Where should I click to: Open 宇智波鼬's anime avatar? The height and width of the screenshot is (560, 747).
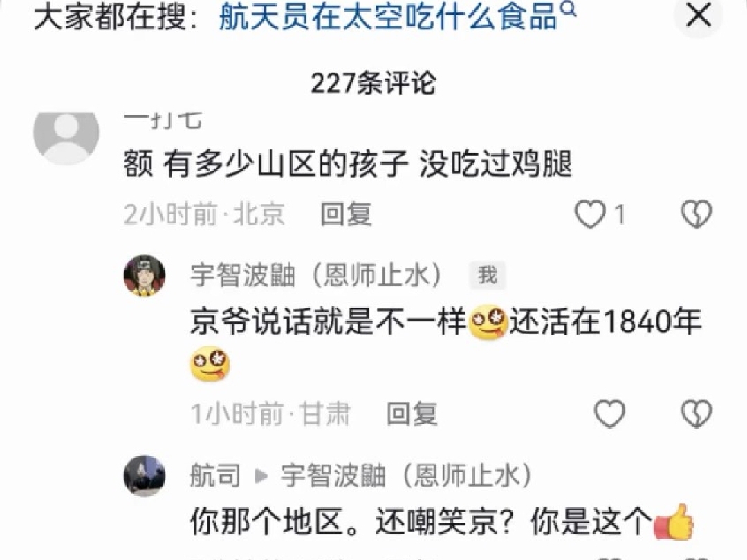pyautogui.click(x=145, y=276)
